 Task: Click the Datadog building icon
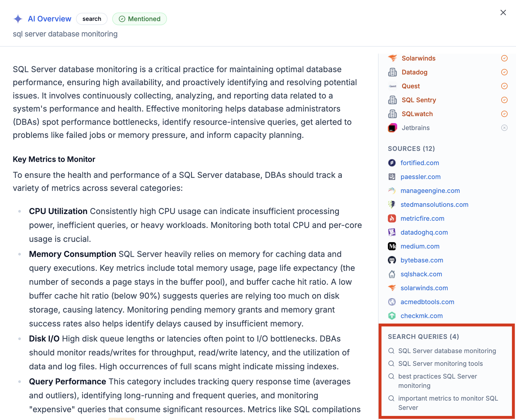click(x=392, y=72)
